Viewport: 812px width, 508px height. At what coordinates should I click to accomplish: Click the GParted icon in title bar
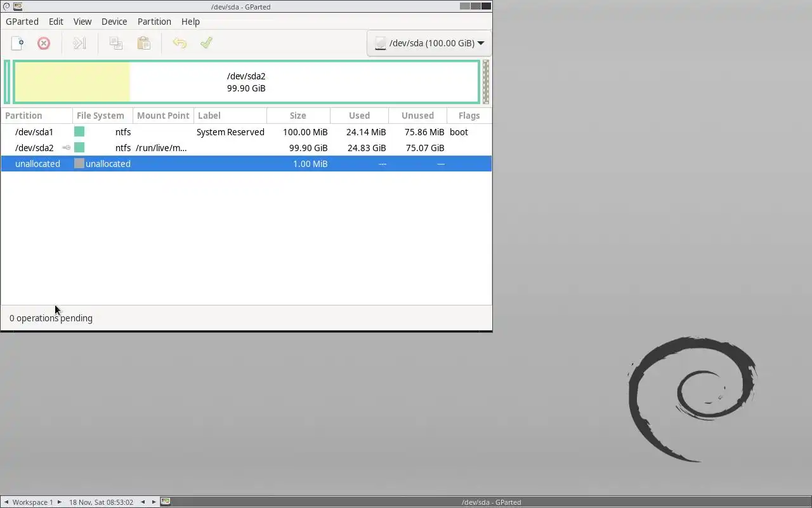[18, 6]
